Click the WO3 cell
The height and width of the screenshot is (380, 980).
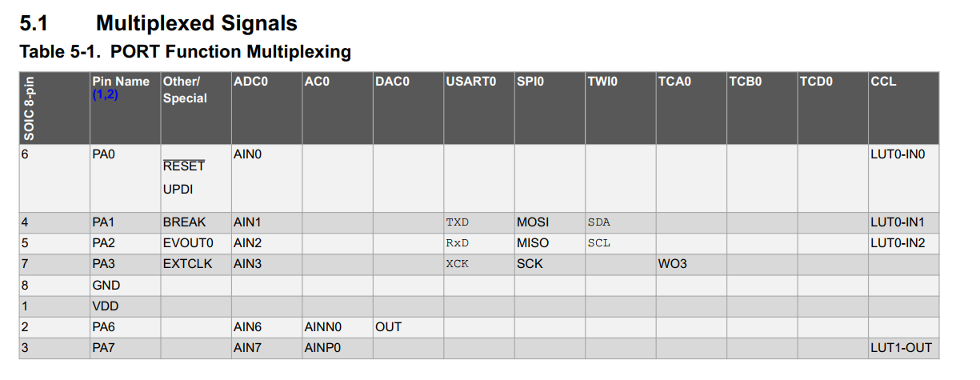pos(672,263)
